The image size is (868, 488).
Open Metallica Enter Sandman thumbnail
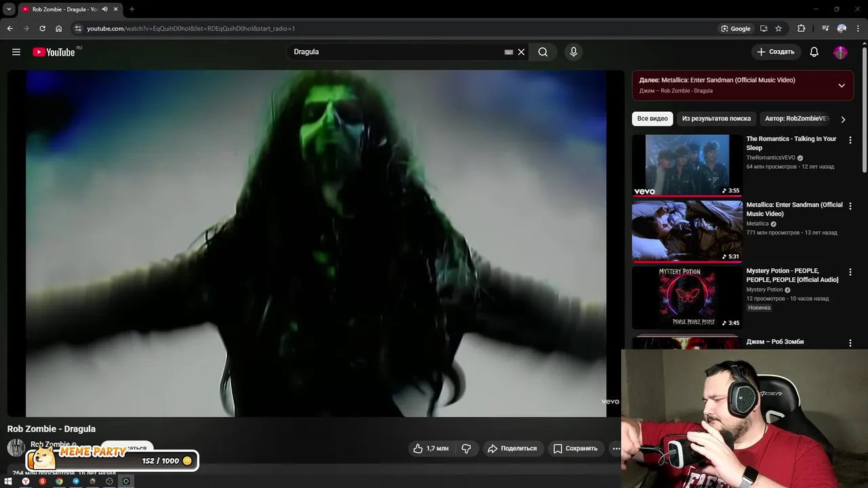point(687,231)
